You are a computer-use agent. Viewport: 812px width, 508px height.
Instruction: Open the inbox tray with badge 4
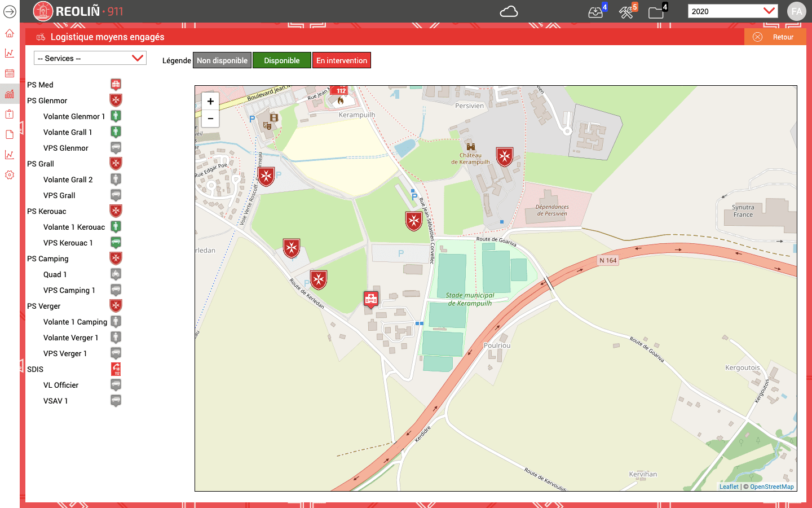[595, 11]
